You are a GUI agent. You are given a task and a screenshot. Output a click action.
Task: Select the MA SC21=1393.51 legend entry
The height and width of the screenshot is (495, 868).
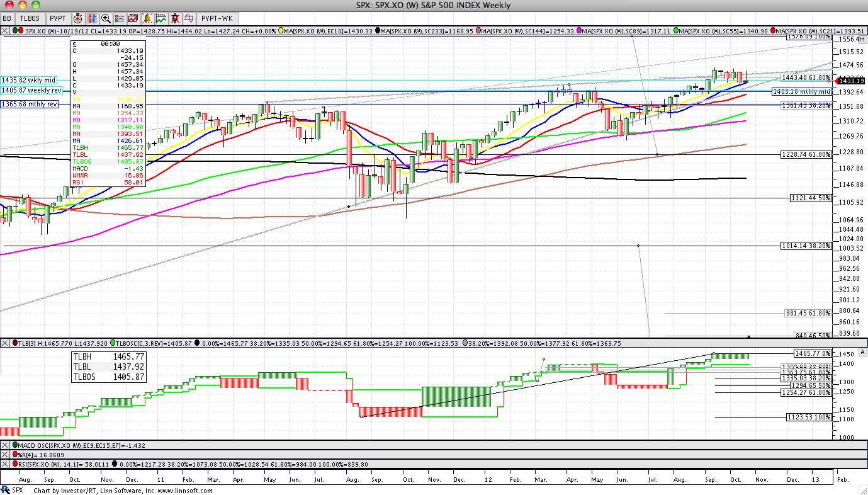pos(819,31)
